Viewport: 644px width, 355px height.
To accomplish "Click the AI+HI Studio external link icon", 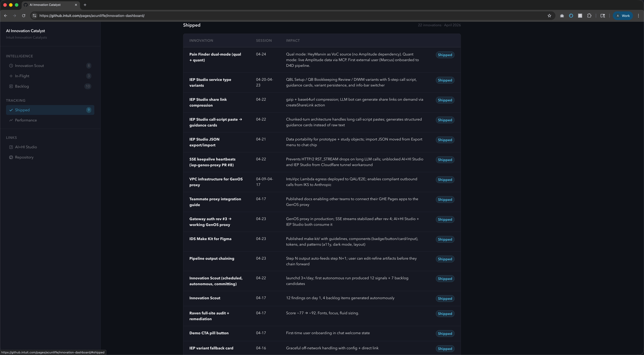I will (x=11, y=147).
